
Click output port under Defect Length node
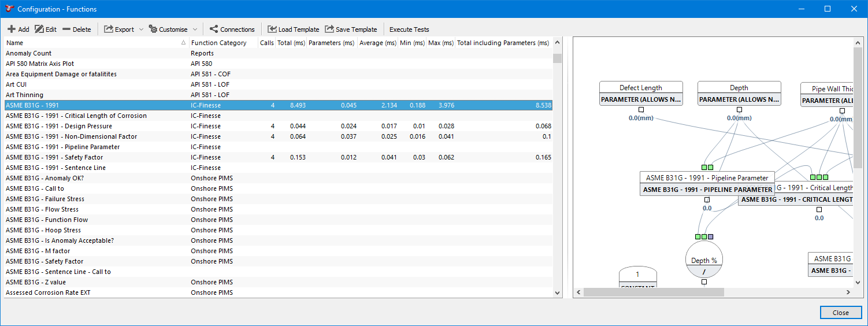641,109
